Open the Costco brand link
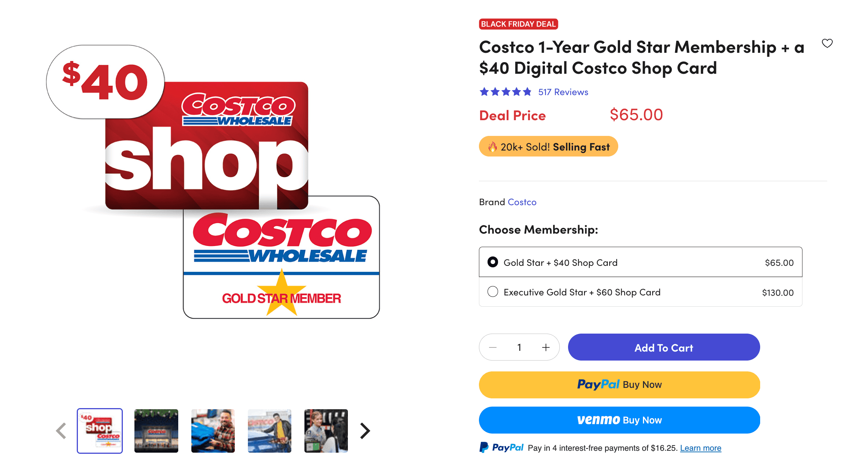 pyautogui.click(x=522, y=202)
